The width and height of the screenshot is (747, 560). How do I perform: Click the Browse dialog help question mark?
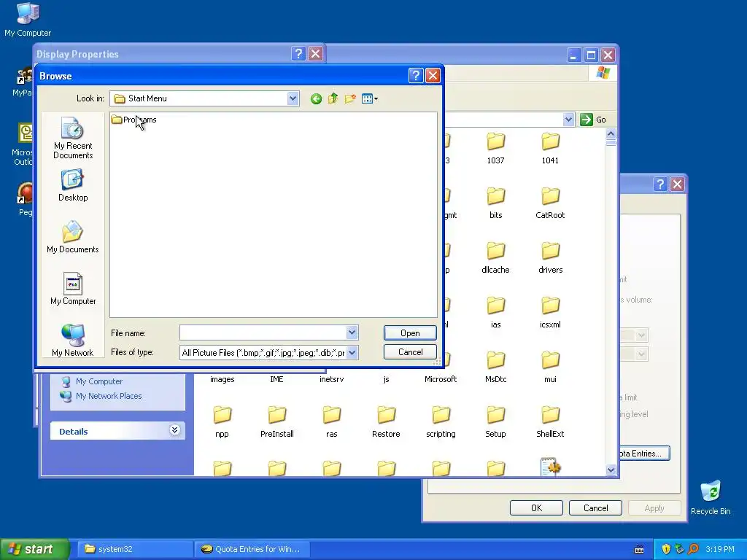pos(415,75)
